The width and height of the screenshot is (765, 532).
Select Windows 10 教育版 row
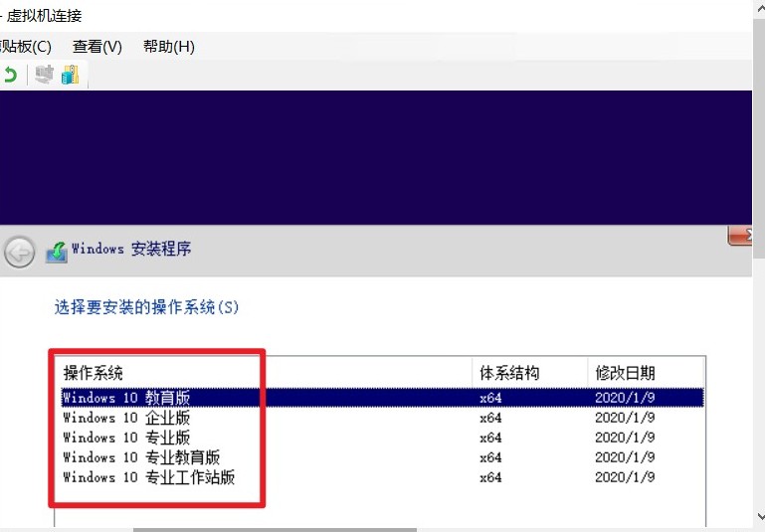click(382, 398)
